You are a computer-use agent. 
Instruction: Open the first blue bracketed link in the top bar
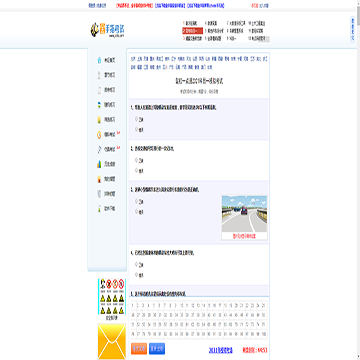170,6
